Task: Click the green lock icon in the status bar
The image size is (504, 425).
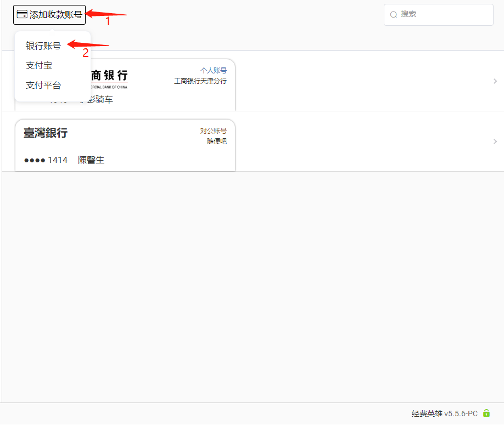Action: tap(486, 413)
